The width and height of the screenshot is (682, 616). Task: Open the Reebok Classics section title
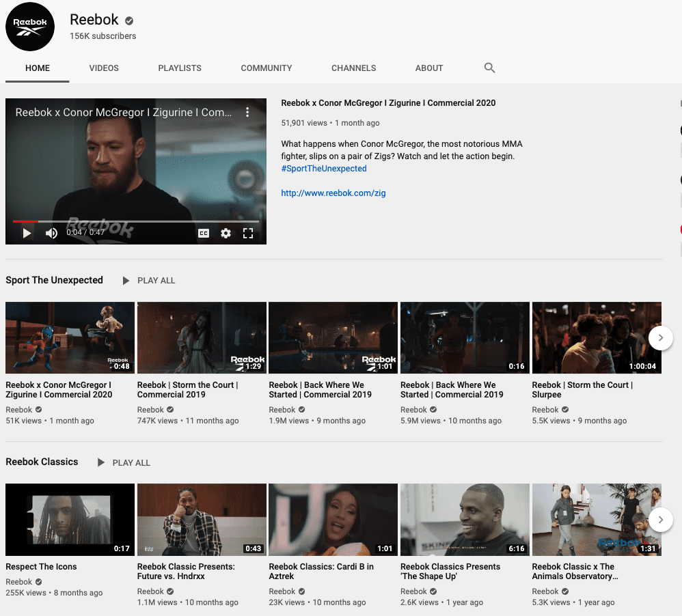tap(42, 462)
